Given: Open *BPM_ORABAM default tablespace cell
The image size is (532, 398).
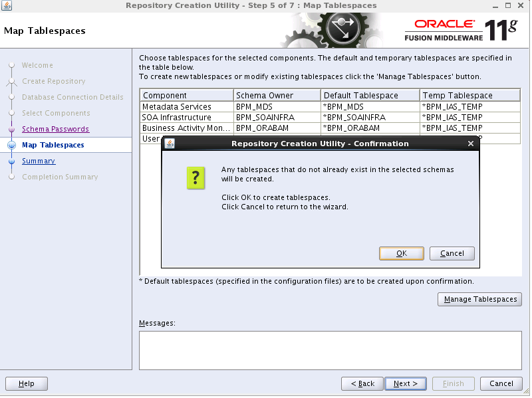Looking at the screenshot, I should tap(370, 128).
